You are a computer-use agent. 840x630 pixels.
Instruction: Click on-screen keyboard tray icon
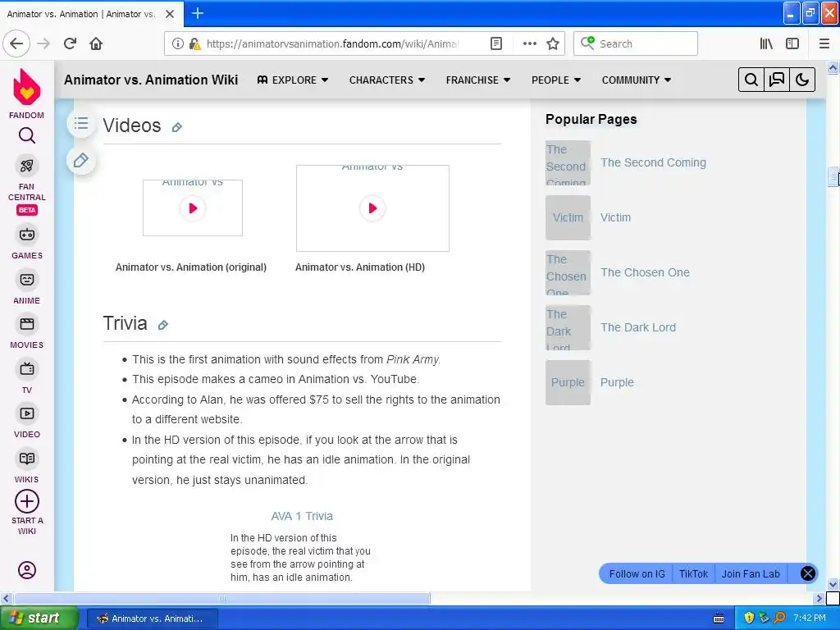(x=719, y=619)
